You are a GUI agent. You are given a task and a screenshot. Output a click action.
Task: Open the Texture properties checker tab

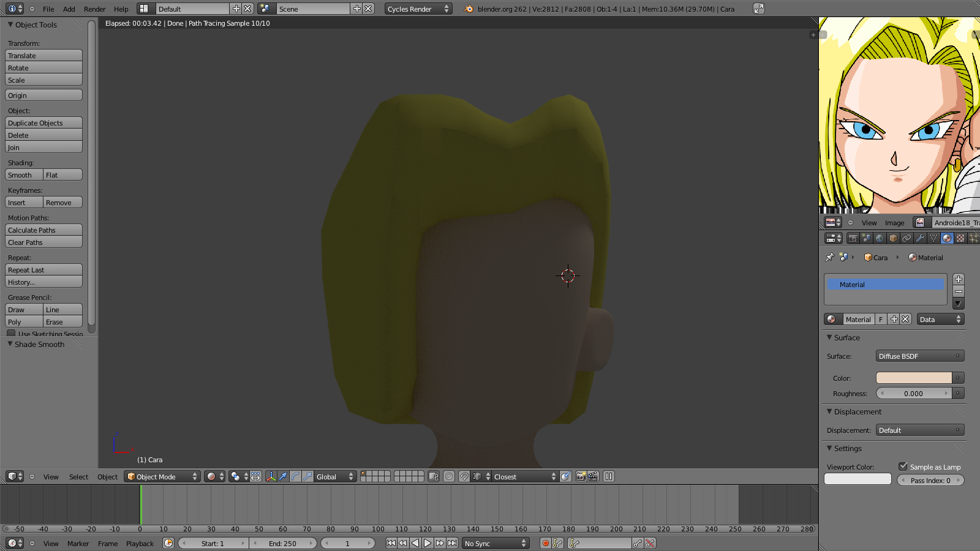pyautogui.click(x=960, y=238)
